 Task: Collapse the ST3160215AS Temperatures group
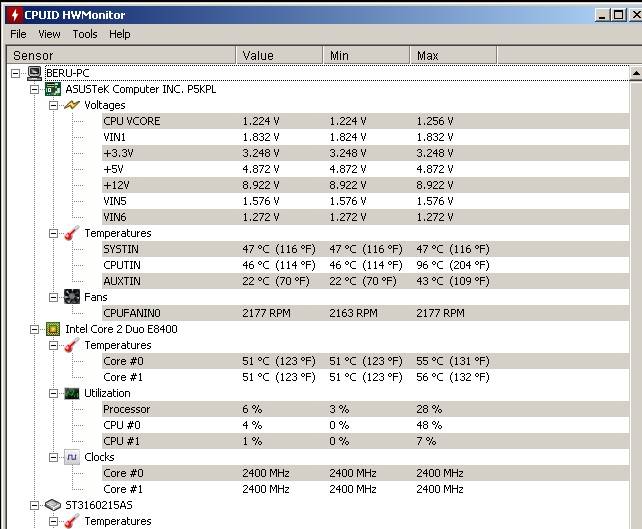tap(53, 521)
